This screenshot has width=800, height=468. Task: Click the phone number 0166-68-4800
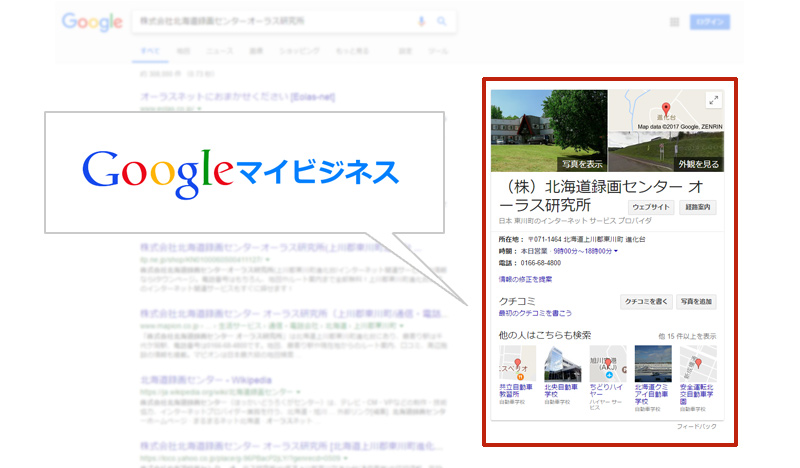coord(540,263)
